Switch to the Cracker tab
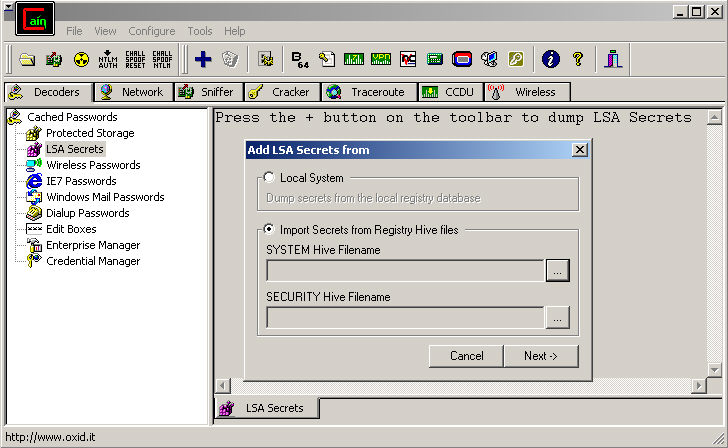728x448 pixels. tap(282, 92)
